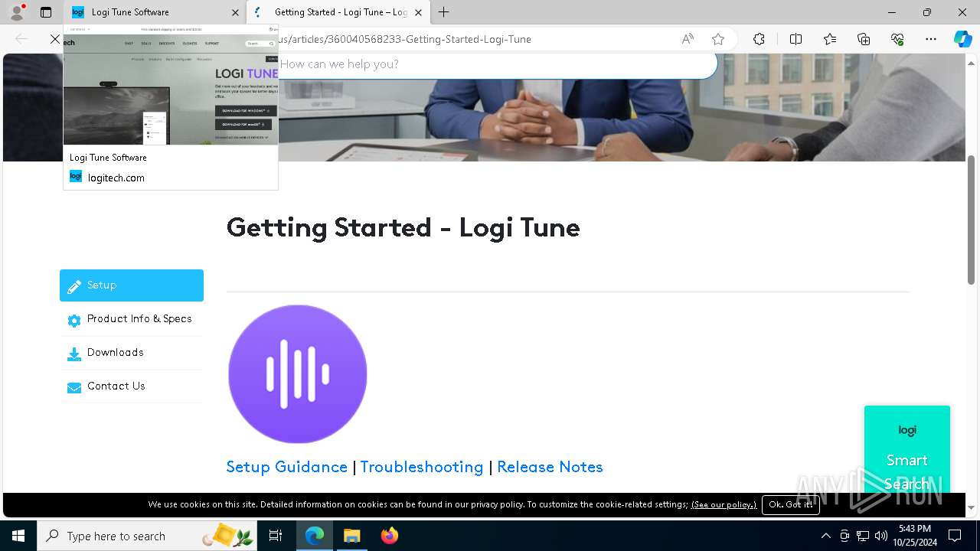Open the Troubleshooting link
Screen dimensions: 980x551
point(422,467)
